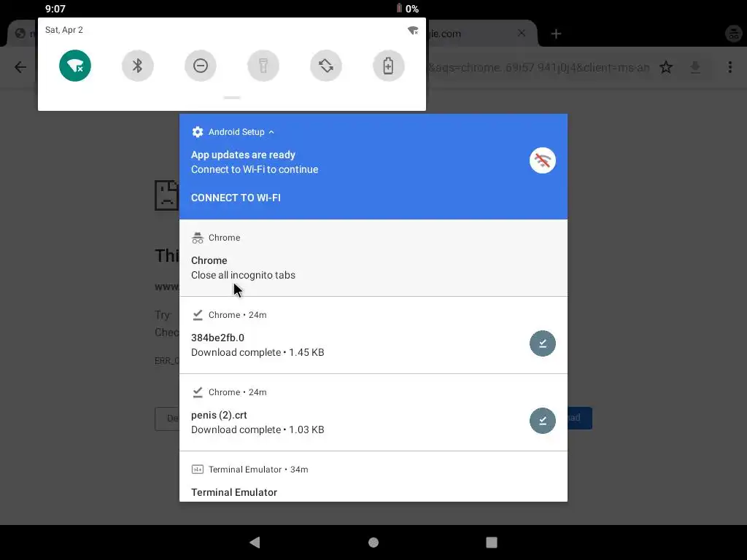Image resolution: width=747 pixels, height=560 pixels.
Task: Collapse the Android Setup notification chevron
Action: click(271, 133)
